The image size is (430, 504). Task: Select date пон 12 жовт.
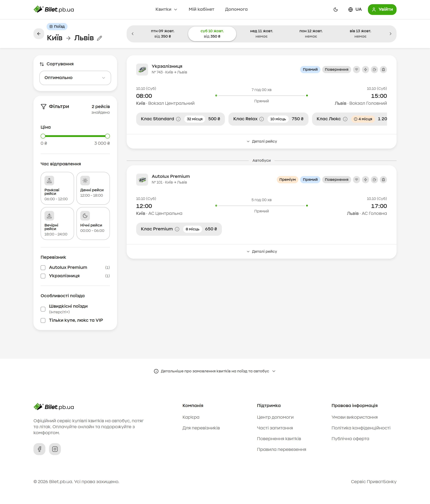(x=311, y=34)
